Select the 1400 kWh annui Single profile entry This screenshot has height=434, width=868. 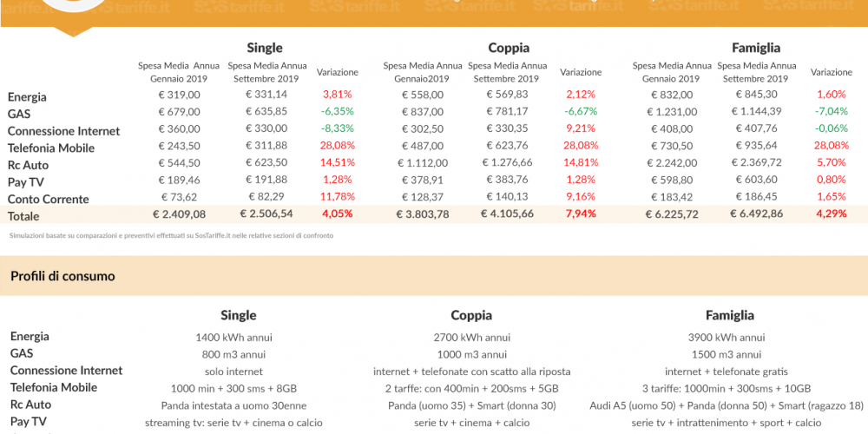click(233, 337)
